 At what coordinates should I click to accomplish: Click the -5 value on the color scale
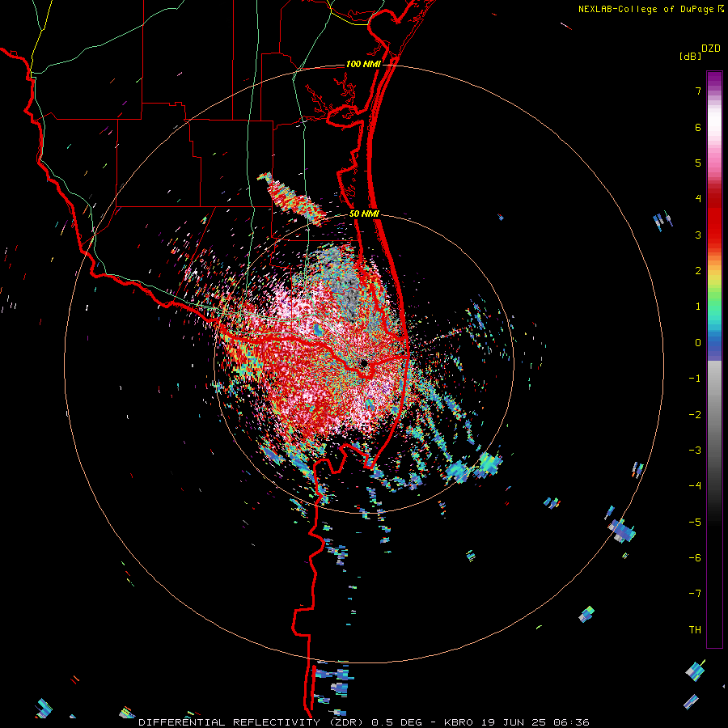[695, 523]
